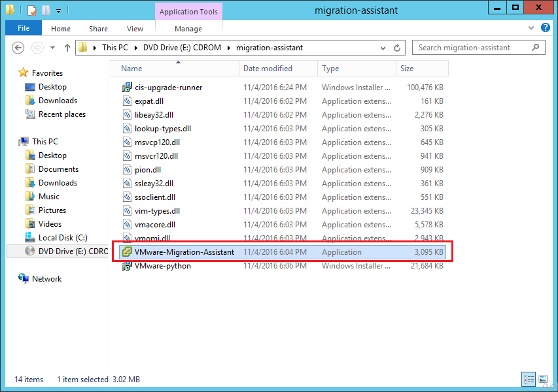558x392 pixels.
Task: Click the pion.dll file icon
Action: pyautogui.click(x=127, y=169)
